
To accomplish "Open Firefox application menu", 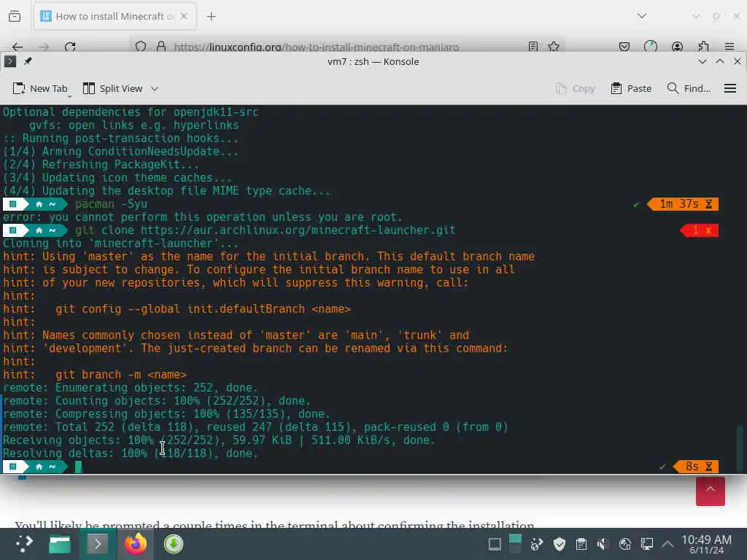I will (x=729, y=47).
